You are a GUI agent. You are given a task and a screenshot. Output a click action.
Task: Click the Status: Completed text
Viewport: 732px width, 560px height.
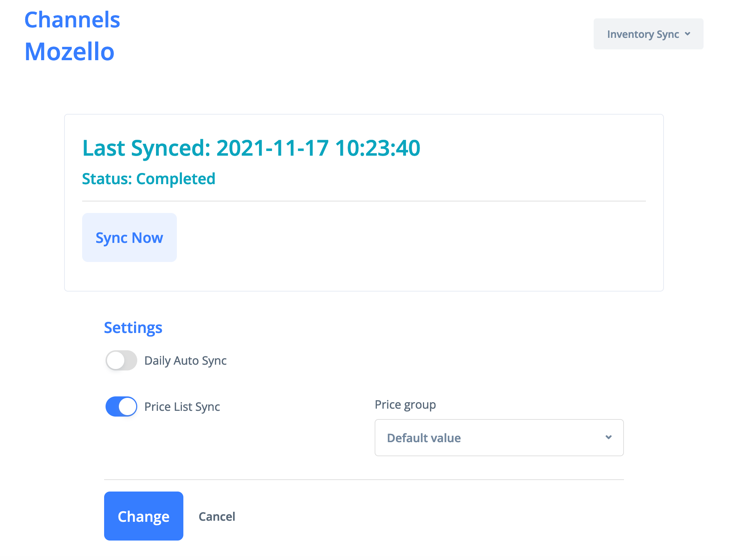point(148,179)
